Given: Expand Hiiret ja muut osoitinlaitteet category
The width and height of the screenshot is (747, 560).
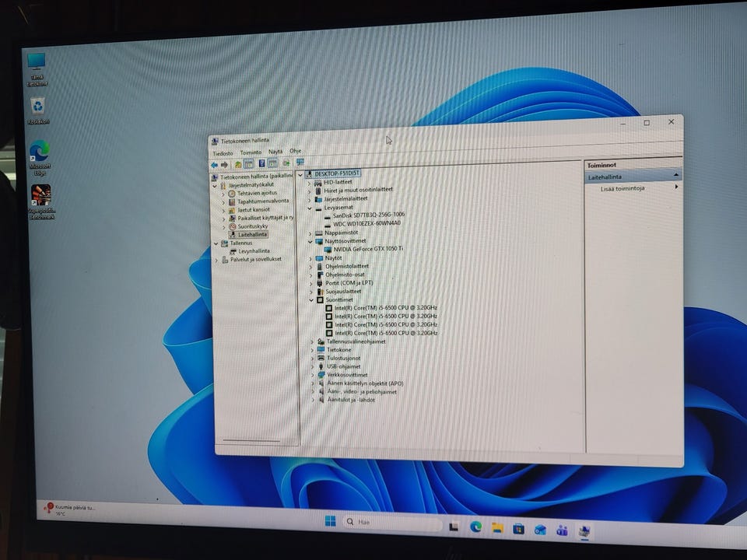Looking at the screenshot, I should coord(309,191).
